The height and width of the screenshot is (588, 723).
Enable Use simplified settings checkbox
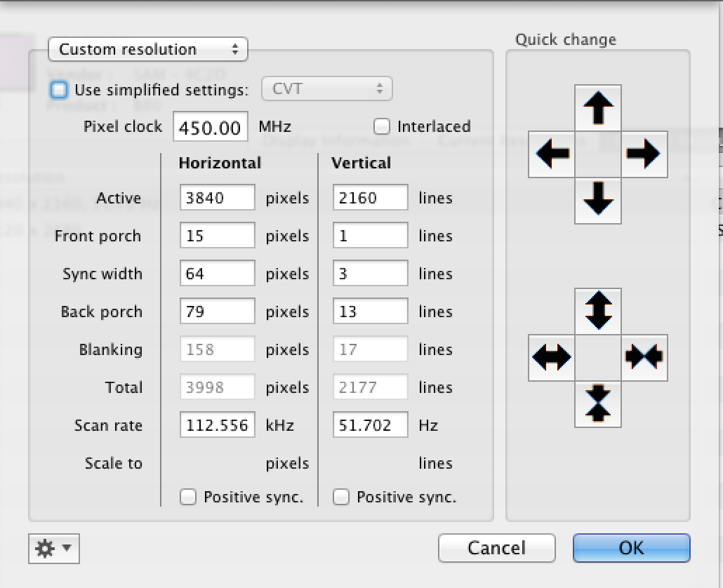click(x=59, y=89)
